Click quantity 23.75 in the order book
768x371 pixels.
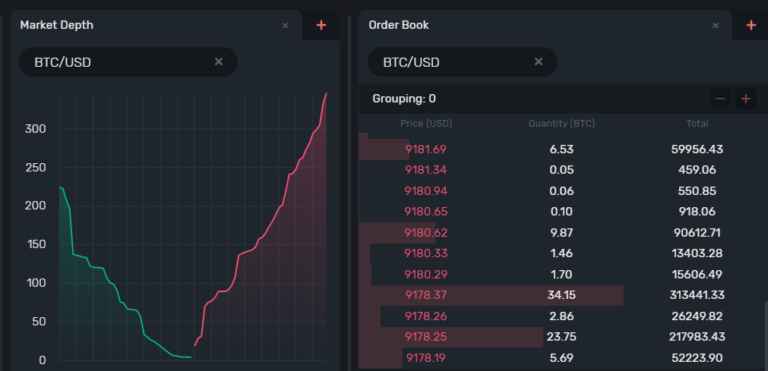point(561,337)
